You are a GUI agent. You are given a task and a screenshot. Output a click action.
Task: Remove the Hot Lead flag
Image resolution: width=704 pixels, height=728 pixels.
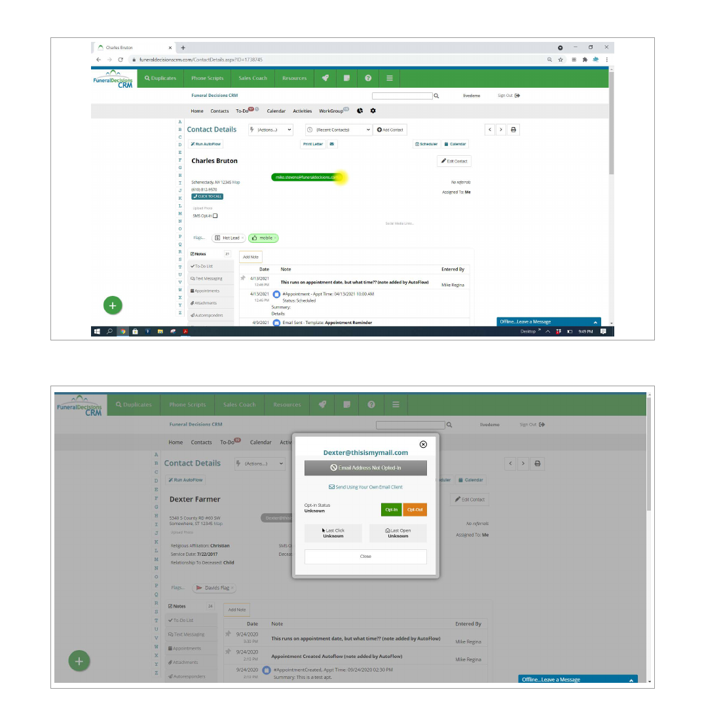[242, 238]
